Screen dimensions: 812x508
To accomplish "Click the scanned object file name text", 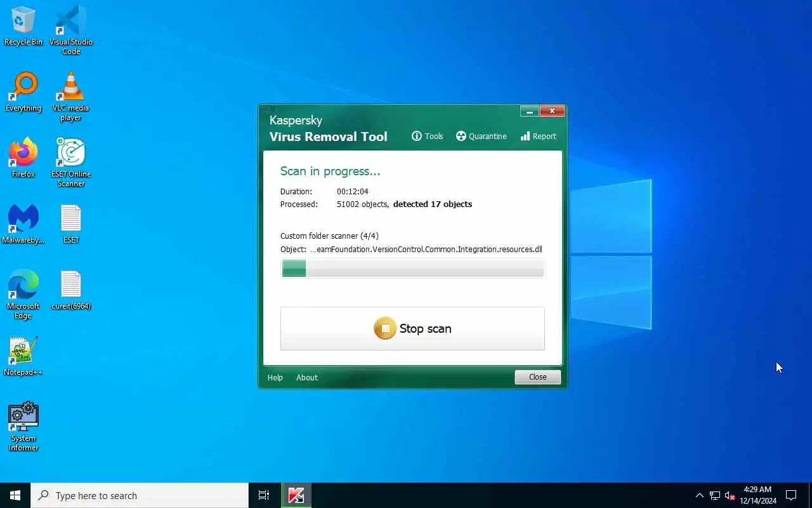I will 426,250.
